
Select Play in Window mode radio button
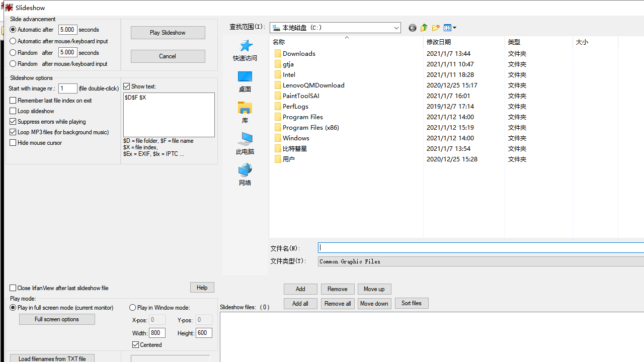pos(133,308)
